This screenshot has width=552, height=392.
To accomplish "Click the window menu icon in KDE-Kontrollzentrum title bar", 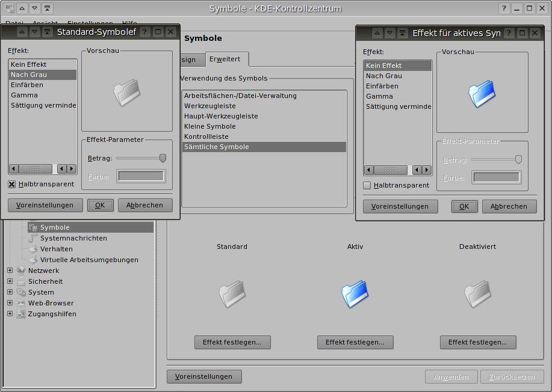I will tap(10, 8).
